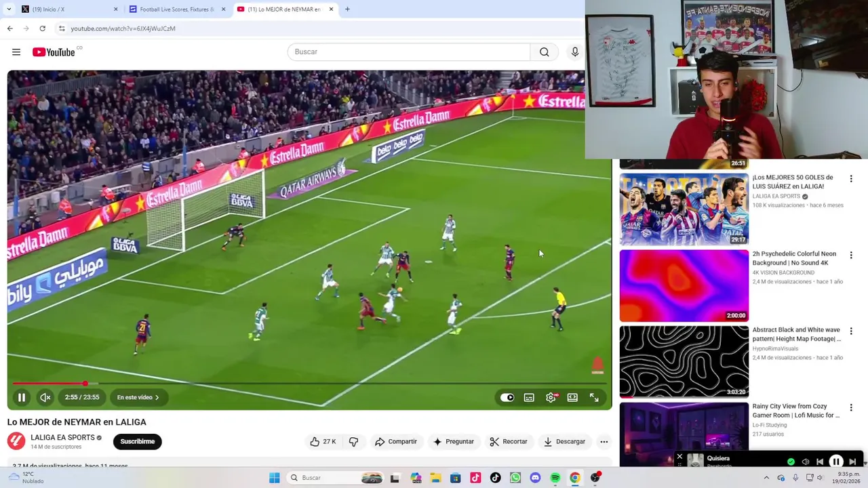868x488 pixels.
Task: View site information icon in address bar
Action: coord(62,28)
